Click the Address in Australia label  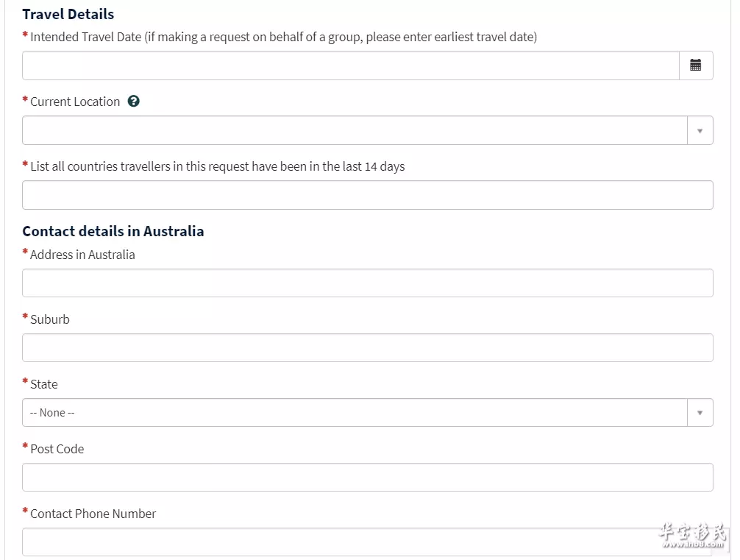[82, 255]
